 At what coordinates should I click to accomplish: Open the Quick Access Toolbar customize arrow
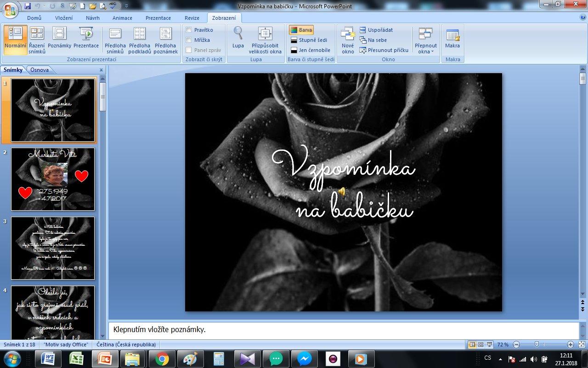point(126,6)
